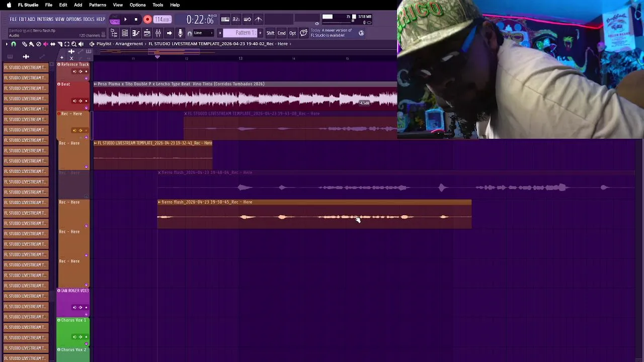Open the Mixer view icon
Viewport: 644px width, 362px height.
(158, 33)
